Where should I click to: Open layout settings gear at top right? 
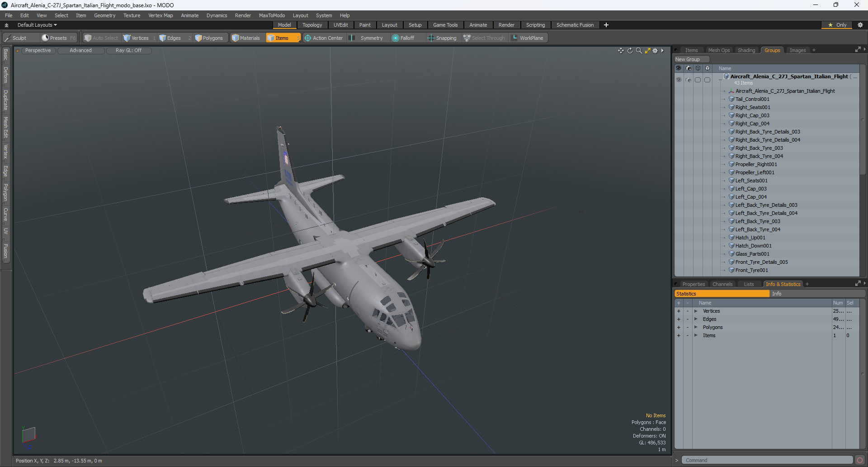click(860, 25)
